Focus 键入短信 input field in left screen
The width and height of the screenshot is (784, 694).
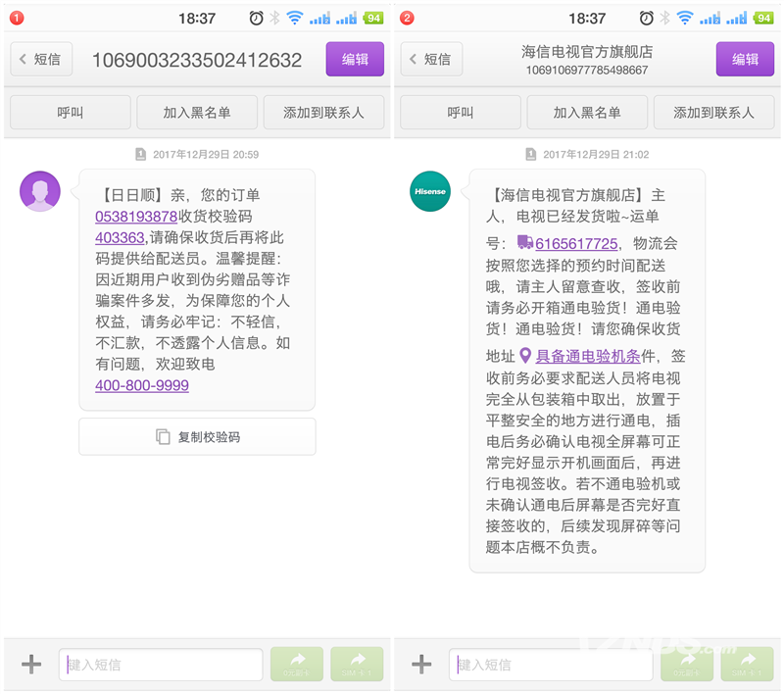161,665
